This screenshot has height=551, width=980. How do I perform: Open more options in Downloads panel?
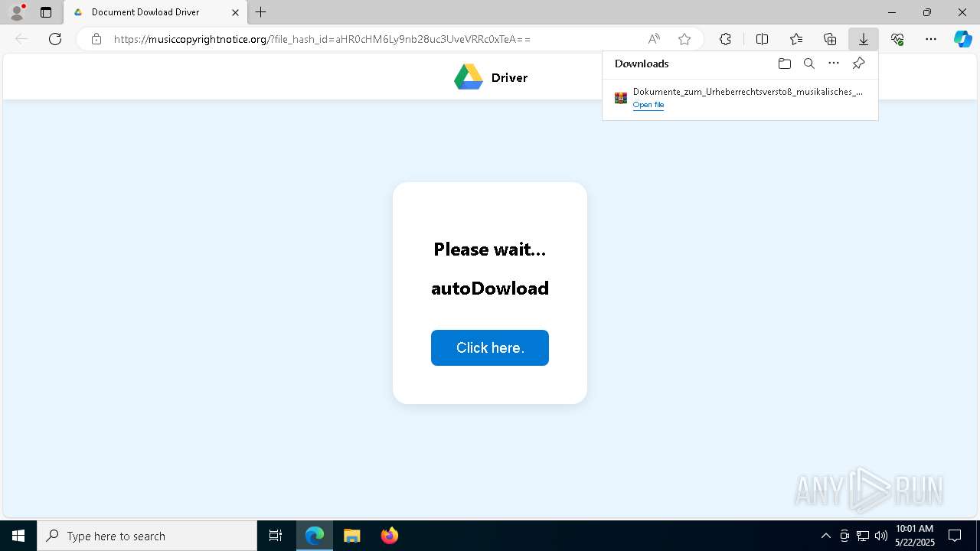(x=834, y=64)
